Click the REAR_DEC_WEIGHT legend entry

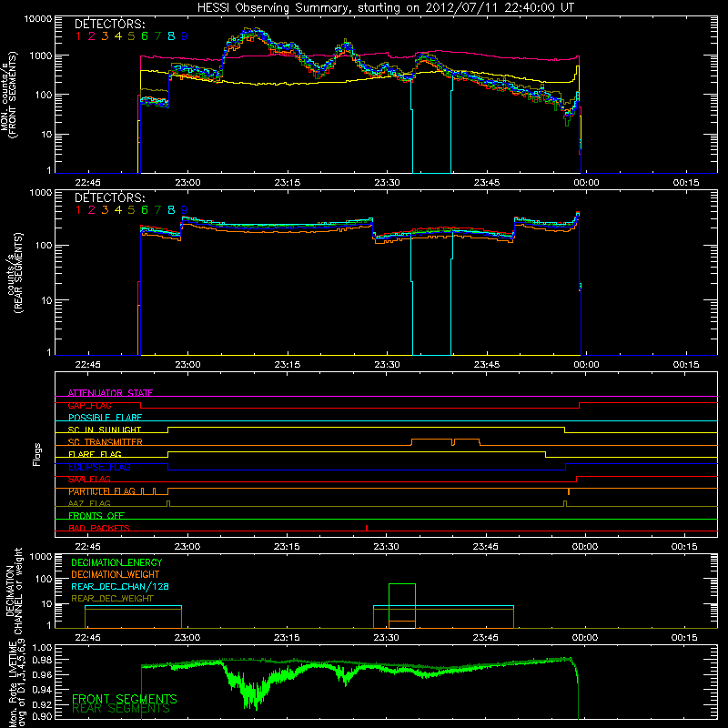tap(112, 599)
